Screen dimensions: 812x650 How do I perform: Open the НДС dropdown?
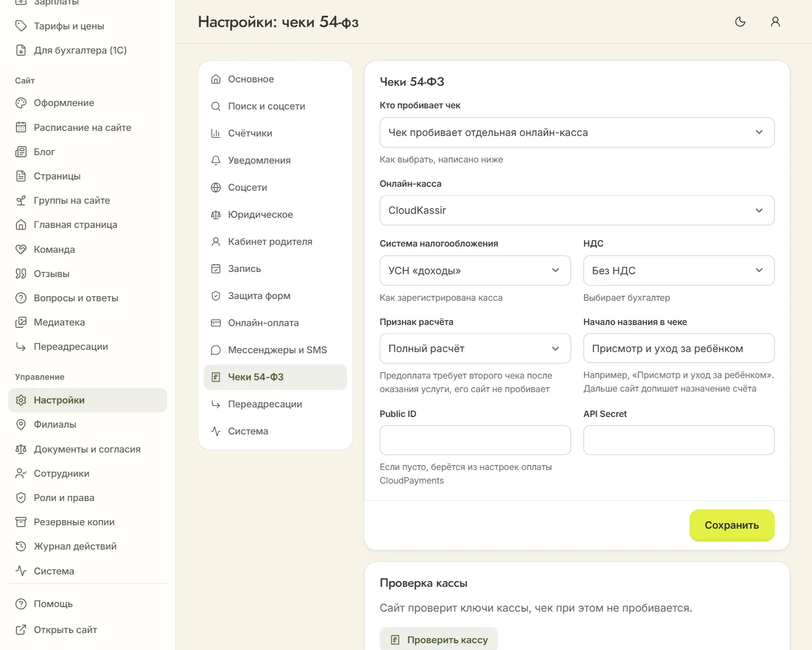pyautogui.click(x=679, y=271)
